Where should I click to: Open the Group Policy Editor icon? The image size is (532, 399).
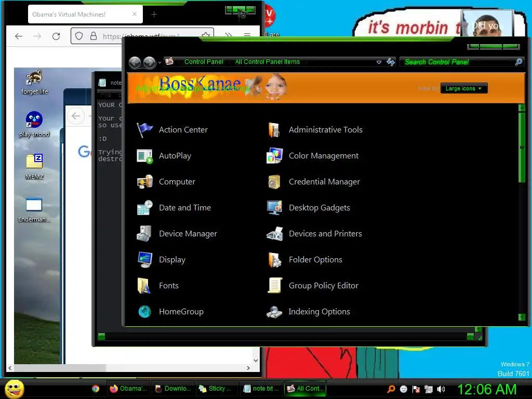click(274, 286)
